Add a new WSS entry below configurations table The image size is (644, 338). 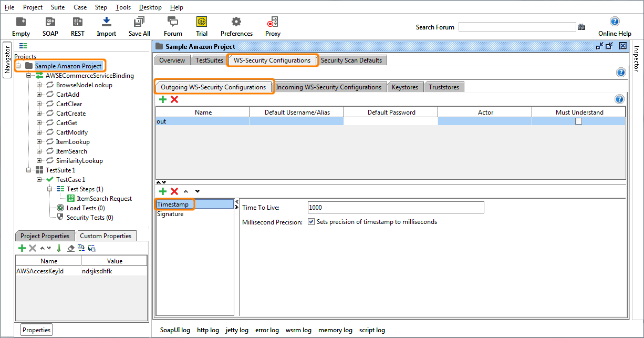[163, 191]
